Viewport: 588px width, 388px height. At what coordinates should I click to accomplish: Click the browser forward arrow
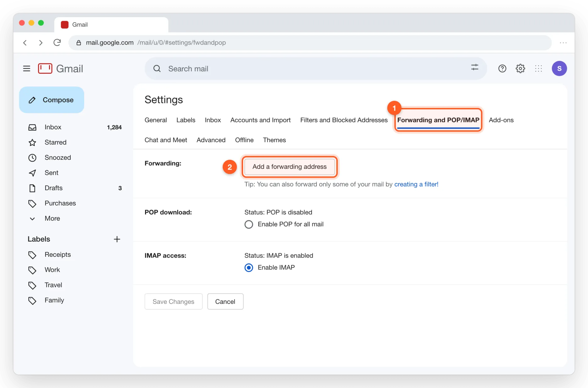pyautogui.click(x=41, y=43)
